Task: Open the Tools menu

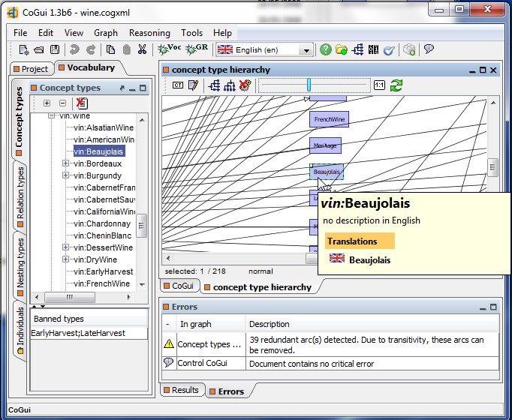Action: click(191, 33)
